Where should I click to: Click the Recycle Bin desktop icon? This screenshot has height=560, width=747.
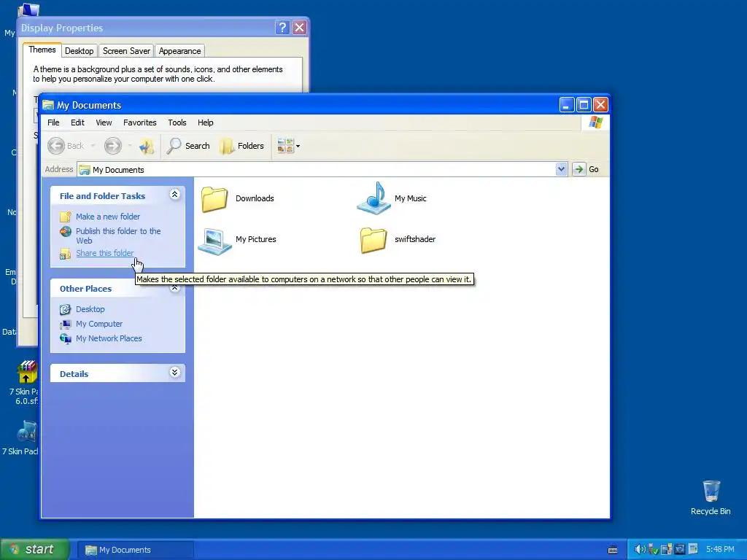pos(711,491)
